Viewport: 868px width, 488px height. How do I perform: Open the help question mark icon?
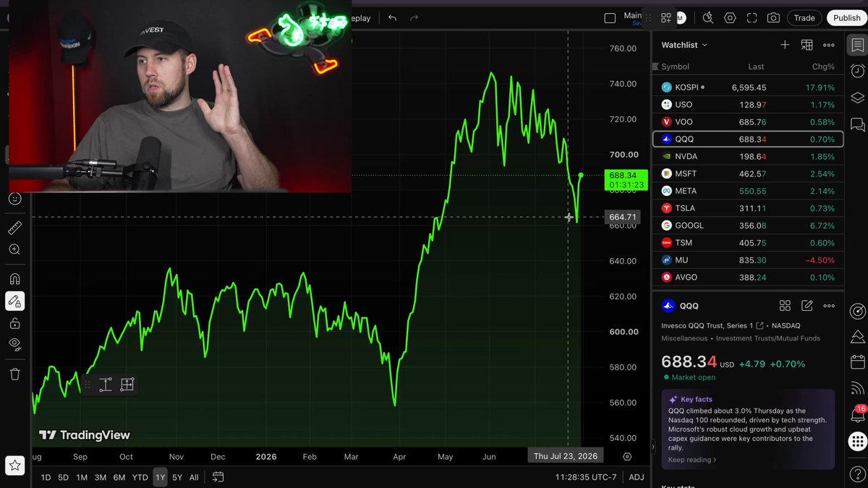coord(857,474)
